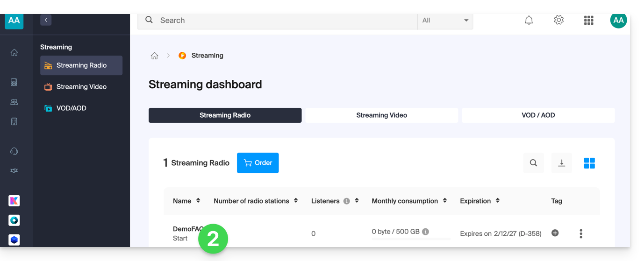
Task: Open the apps grid launcher icon
Action: click(588, 20)
